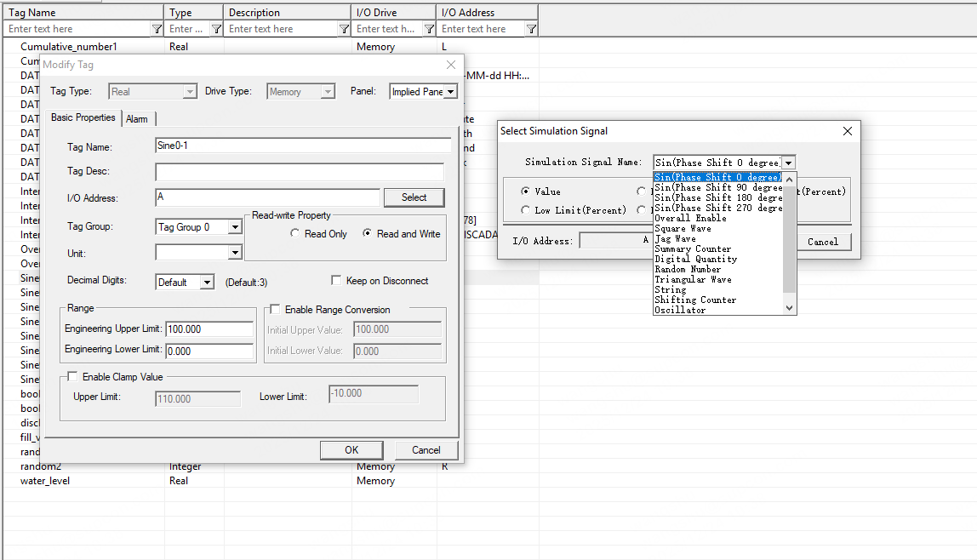
Task: Check the Enable Range Conversion option
Action: pyautogui.click(x=275, y=310)
